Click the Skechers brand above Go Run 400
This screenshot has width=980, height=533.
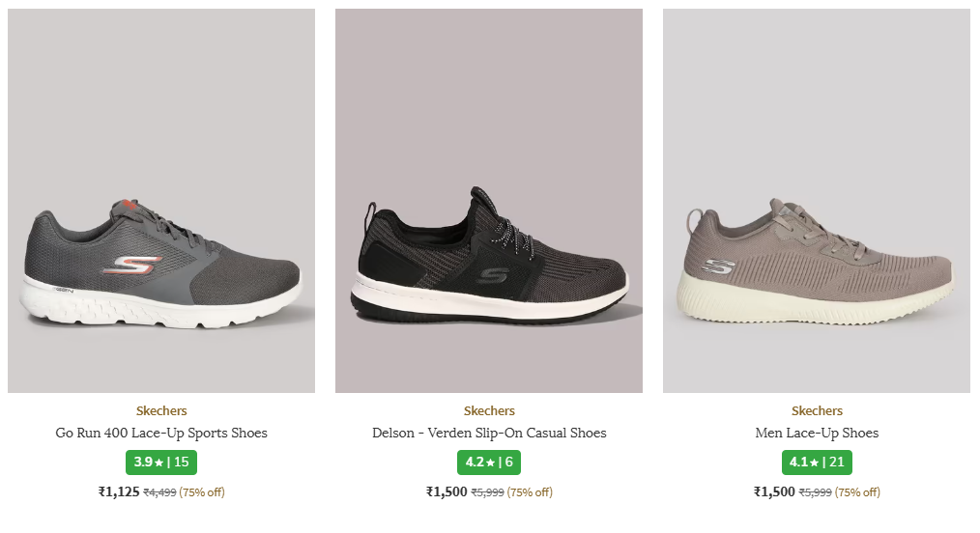click(161, 411)
